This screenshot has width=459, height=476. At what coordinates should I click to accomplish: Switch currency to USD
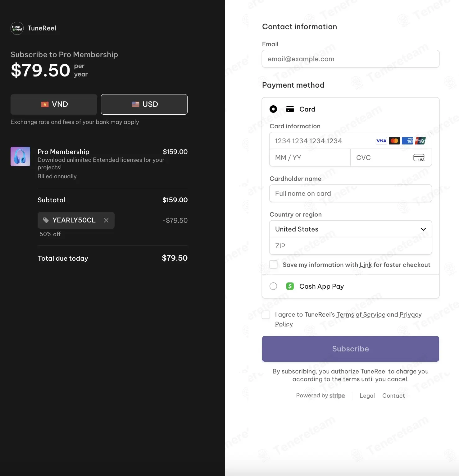click(144, 104)
